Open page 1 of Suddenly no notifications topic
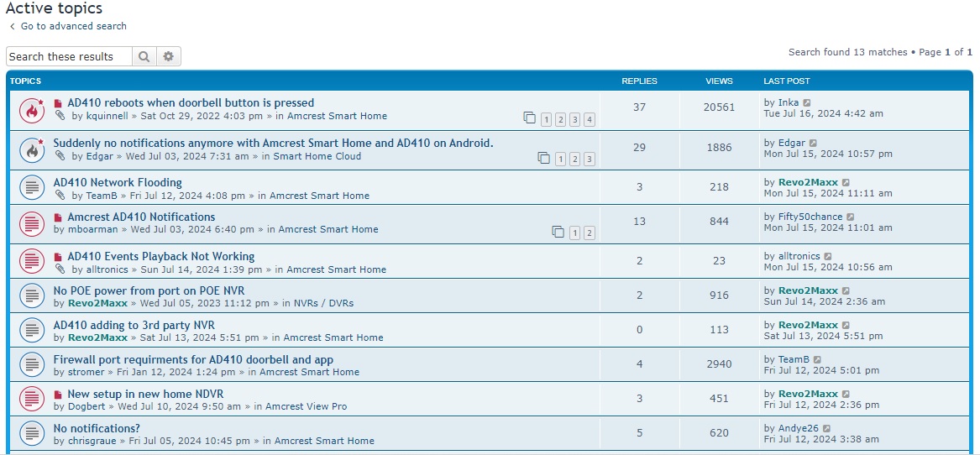The height and width of the screenshot is (455, 980). coord(560,160)
